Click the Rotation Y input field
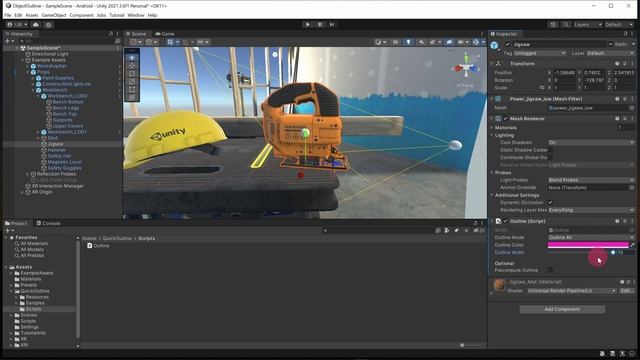The height and width of the screenshot is (360, 640). 594,80
